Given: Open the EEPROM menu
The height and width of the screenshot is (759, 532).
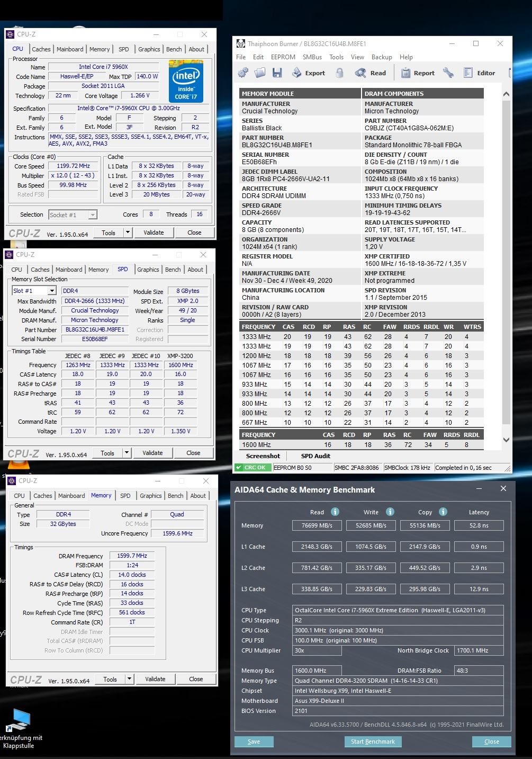Looking at the screenshot, I should coord(282,57).
